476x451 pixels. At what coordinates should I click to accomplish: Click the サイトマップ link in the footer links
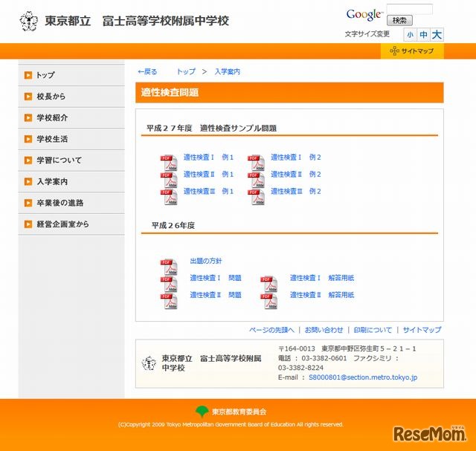pyautogui.click(x=422, y=330)
